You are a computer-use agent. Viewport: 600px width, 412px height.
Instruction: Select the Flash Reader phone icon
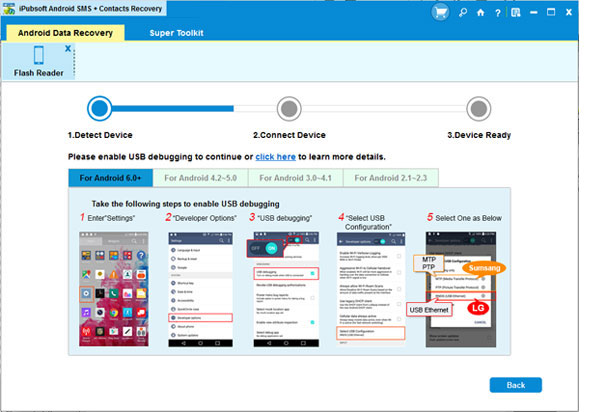(37, 57)
